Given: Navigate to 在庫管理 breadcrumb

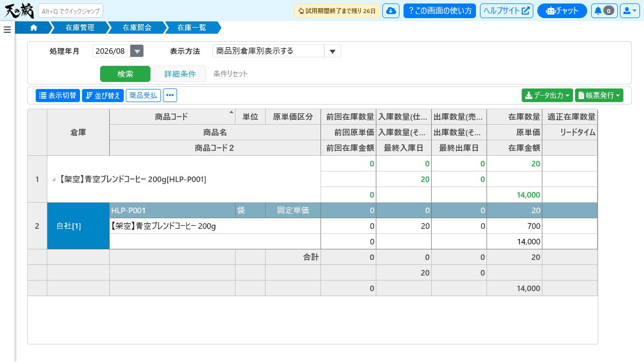Looking at the screenshot, I should coord(80,28).
